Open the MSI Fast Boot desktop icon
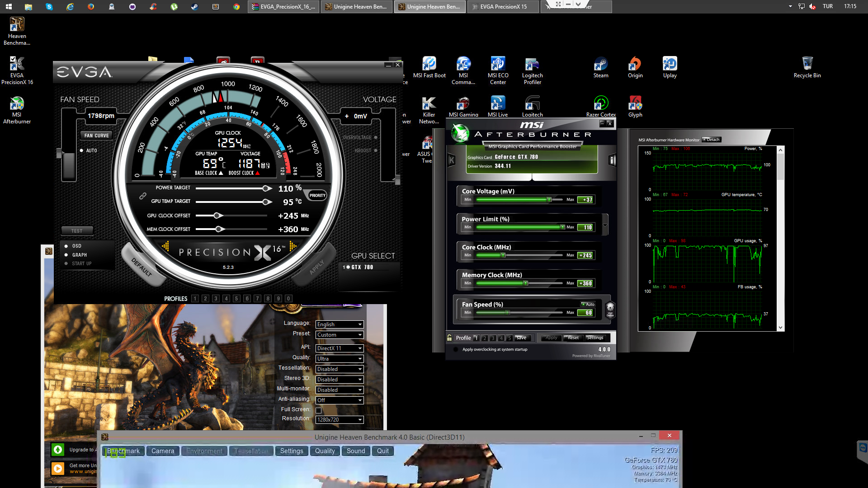Viewport: 868px width, 488px height. point(429,67)
